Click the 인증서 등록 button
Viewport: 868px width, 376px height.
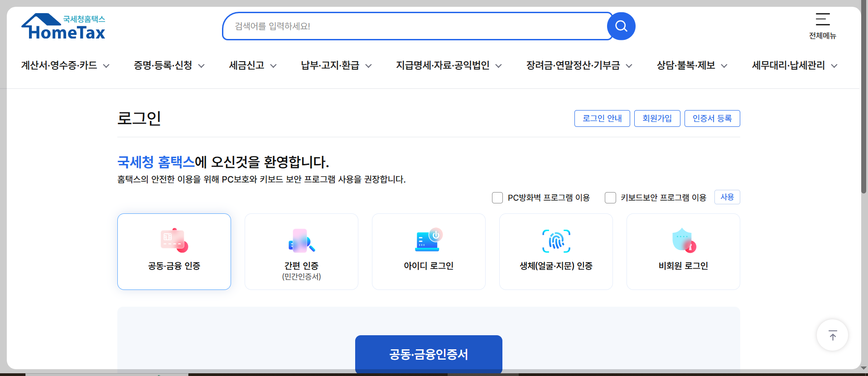click(x=712, y=118)
